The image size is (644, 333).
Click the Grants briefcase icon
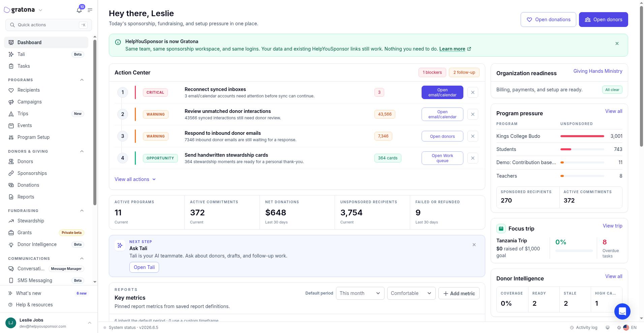point(11,233)
